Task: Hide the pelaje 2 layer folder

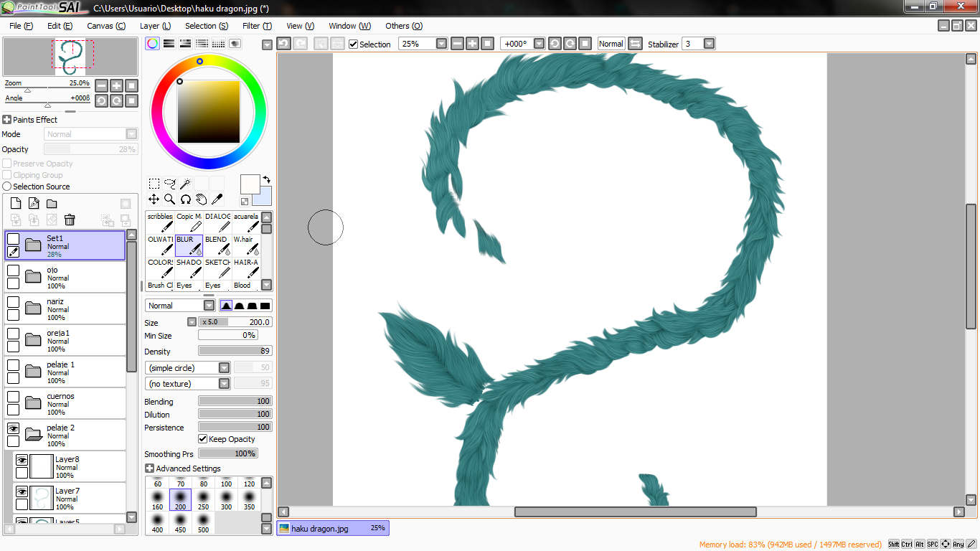Action: coord(13,428)
